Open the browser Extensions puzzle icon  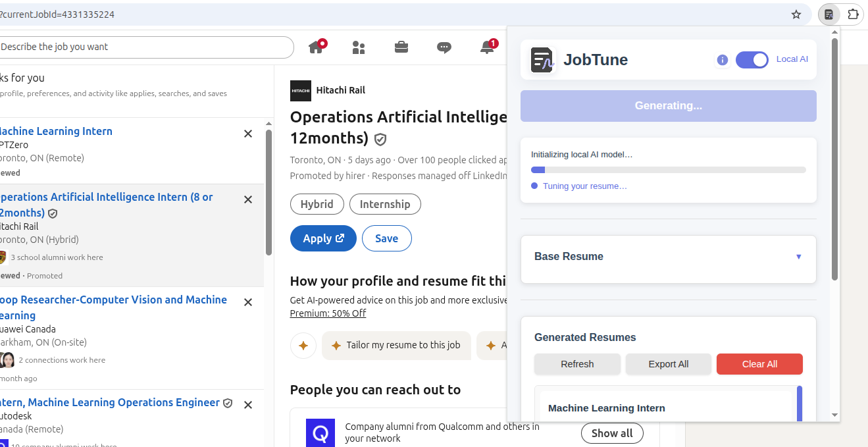tap(853, 14)
